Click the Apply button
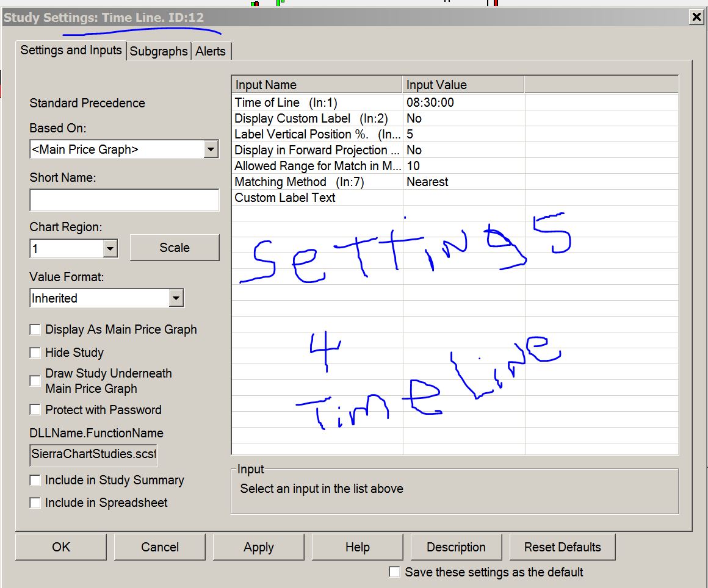The image size is (708, 588). pos(259,547)
